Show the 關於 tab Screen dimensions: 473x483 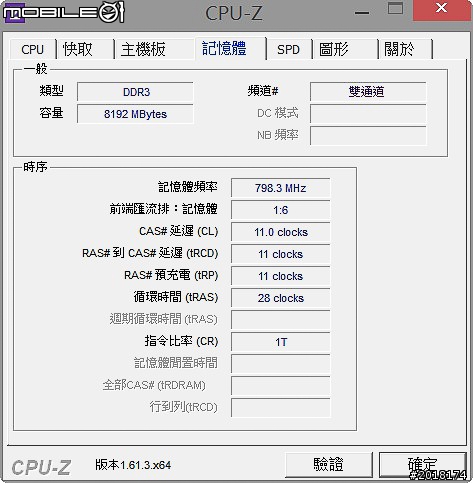coord(405,49)
